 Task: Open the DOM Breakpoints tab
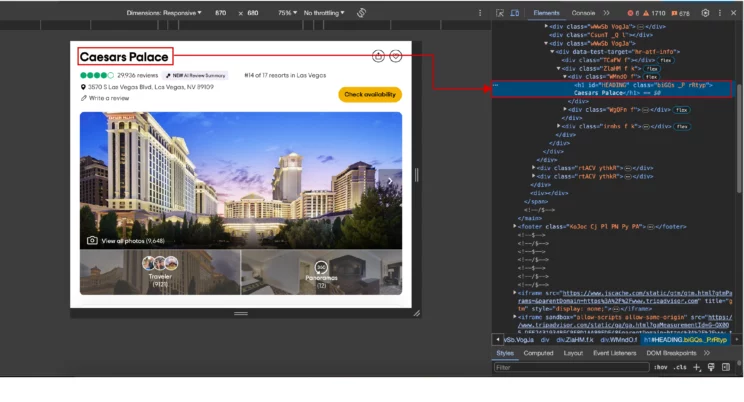(671, 353)
